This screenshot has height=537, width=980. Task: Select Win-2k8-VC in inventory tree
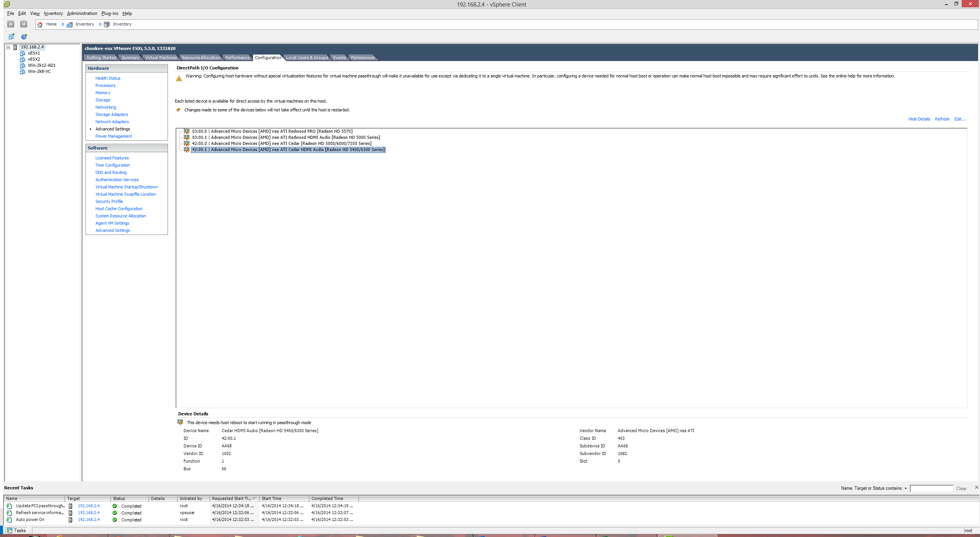[39, 71]
